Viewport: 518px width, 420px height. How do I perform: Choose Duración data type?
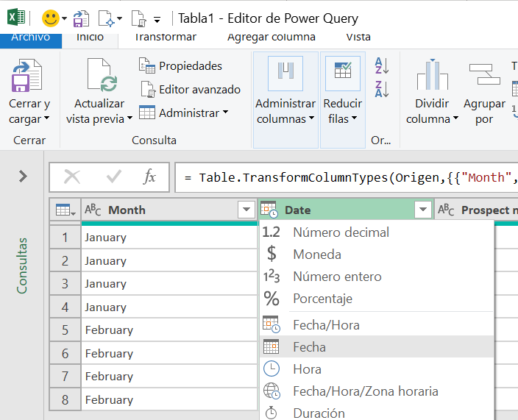pos(377,413)
